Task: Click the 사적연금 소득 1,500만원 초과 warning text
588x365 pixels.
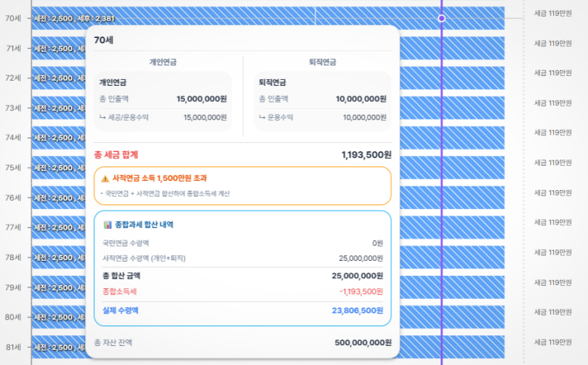Action: pos(161,178)
